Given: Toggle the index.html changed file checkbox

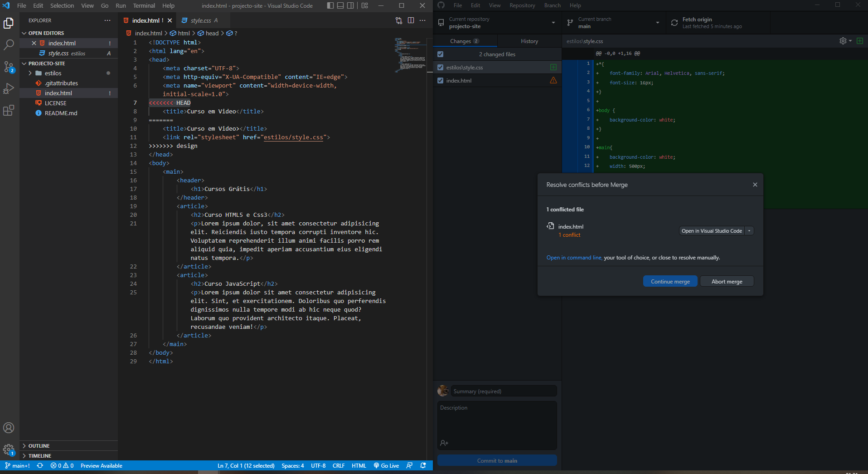Looking at the screenshot, I should click(x=440, y=80).
